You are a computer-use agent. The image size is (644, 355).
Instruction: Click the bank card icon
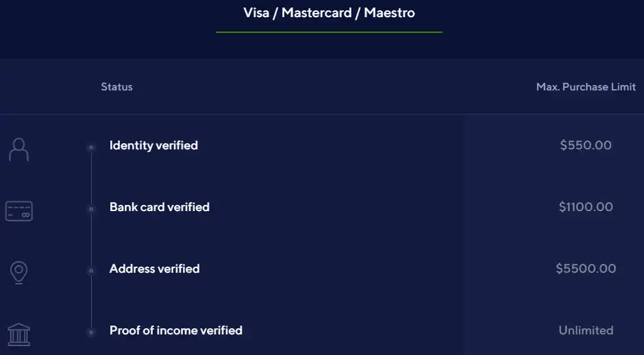pos(19,211)
